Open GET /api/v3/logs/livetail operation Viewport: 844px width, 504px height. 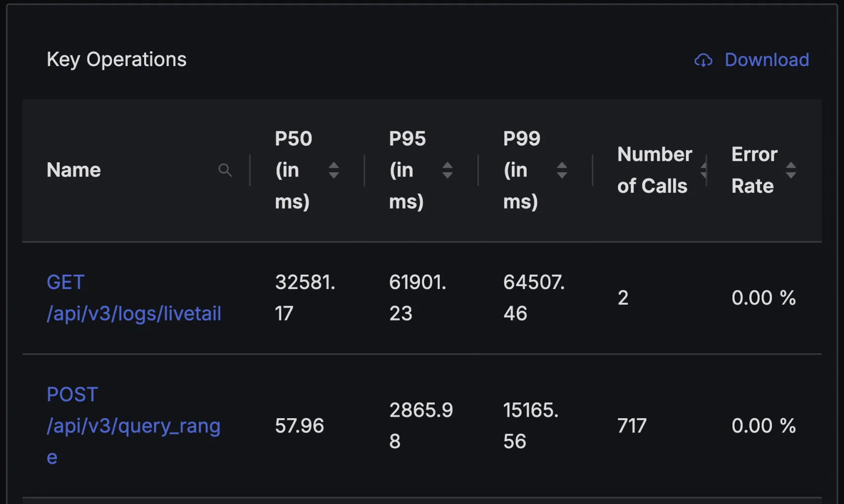click(134, 298)
